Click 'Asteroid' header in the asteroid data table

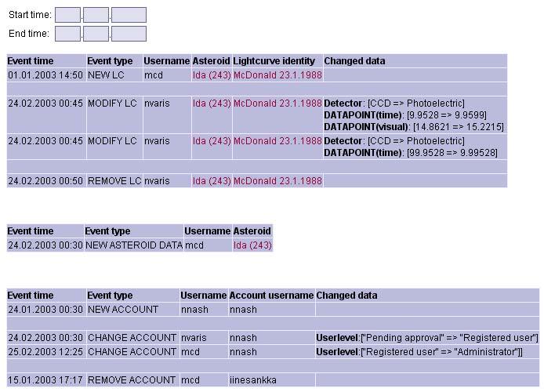point(252,231)
